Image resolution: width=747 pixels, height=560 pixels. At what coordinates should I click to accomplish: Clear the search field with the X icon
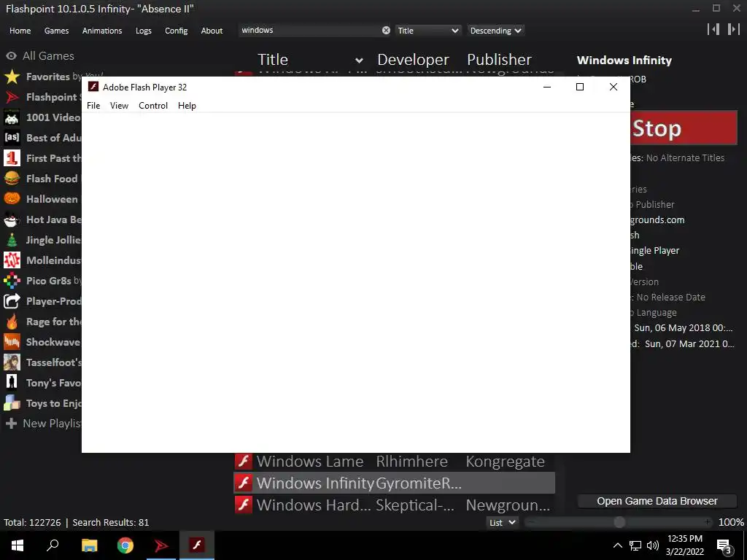coord(386,31)
